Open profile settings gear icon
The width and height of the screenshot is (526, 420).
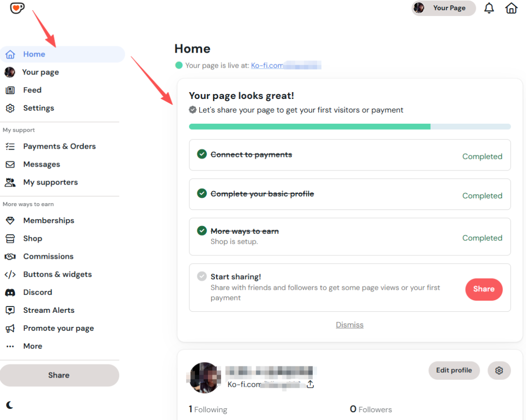coord(499,371)
